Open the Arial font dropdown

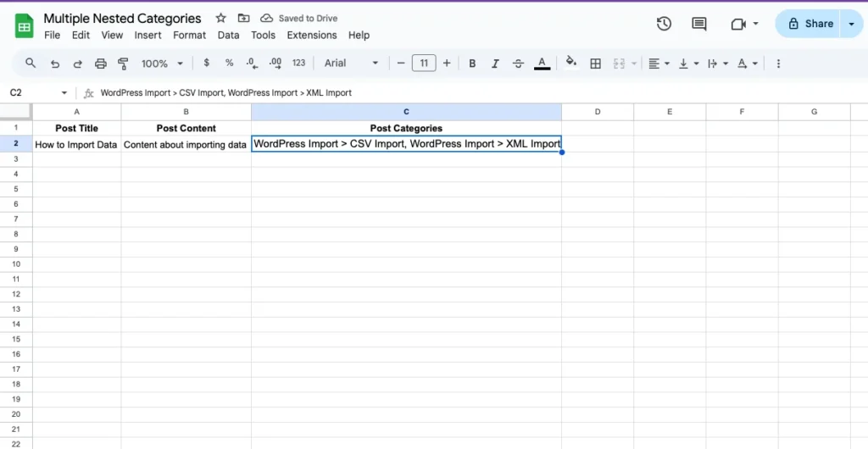352,64
